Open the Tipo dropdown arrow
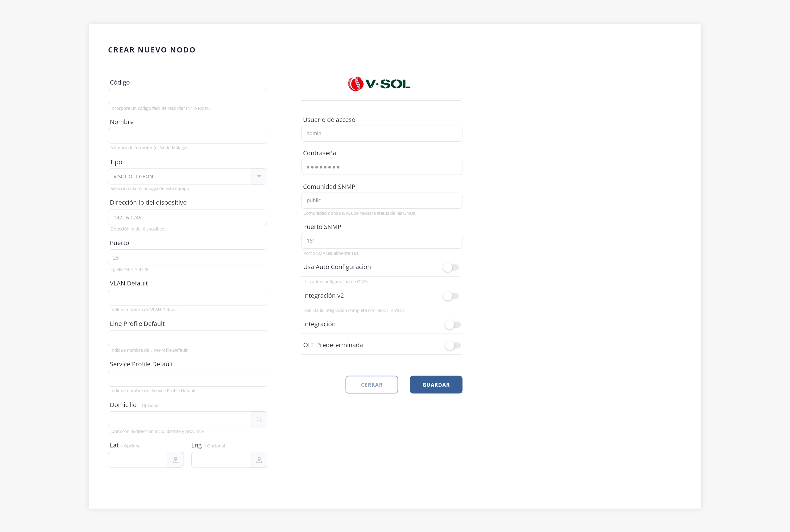 click(259, 177)
